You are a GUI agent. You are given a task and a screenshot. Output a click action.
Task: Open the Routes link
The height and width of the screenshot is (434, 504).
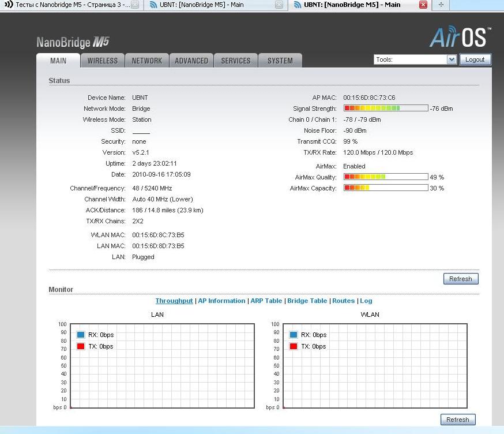tap(343, 301)
